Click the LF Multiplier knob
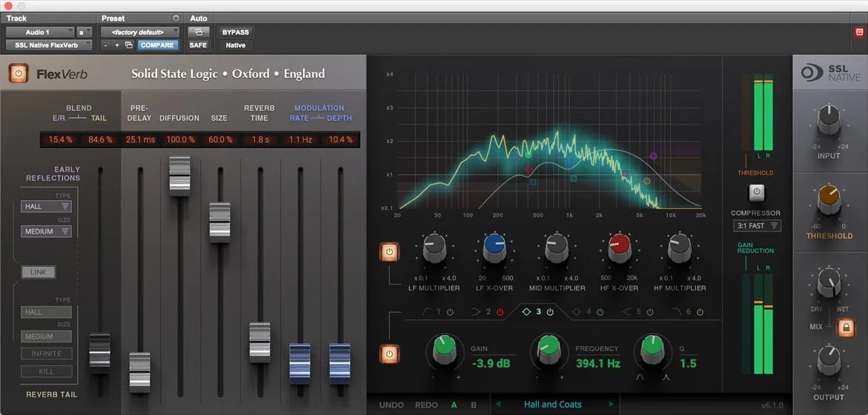The height and width of the screenshot is (415, 868). tap(434, 248)
